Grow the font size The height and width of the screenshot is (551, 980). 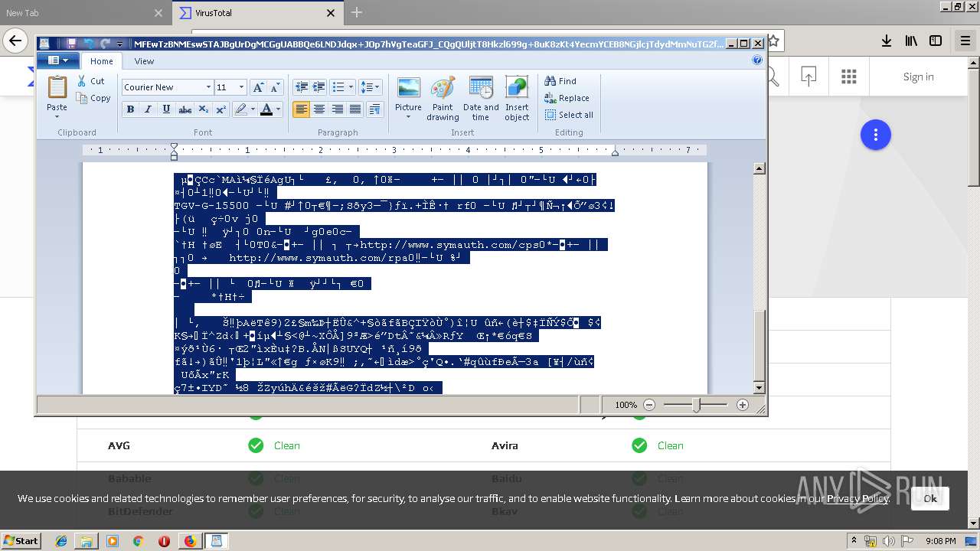[x=258, y=87]
